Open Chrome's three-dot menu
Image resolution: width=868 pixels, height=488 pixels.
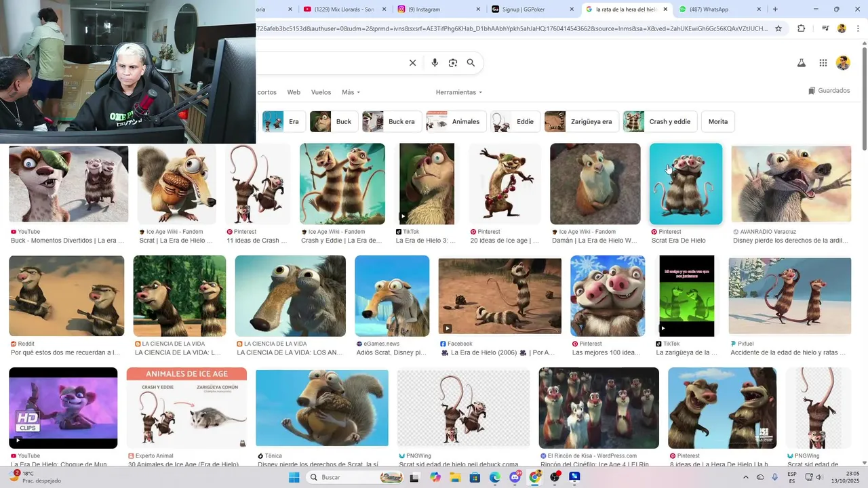[857, 28]
